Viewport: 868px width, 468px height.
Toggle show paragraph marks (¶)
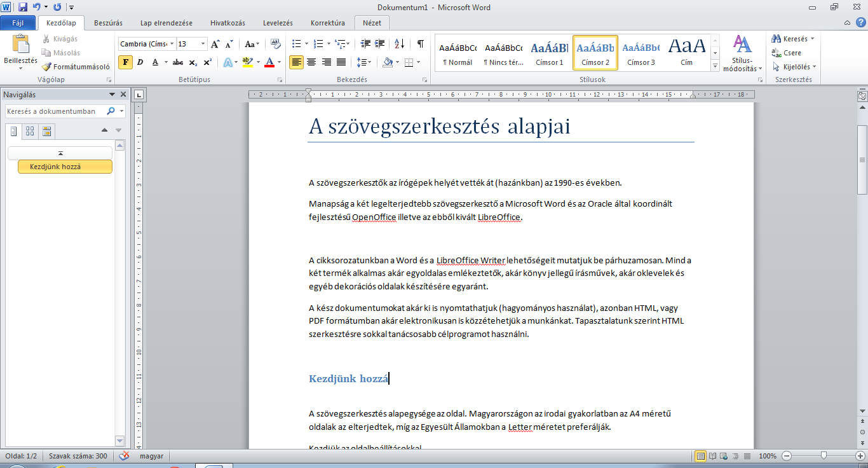pyautogui.click(x=420, y=44)
